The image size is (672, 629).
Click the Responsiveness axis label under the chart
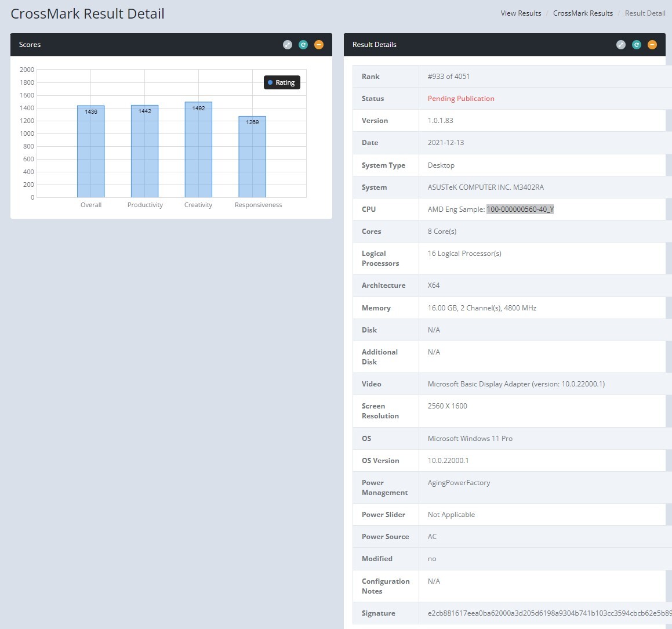(259, 205)
